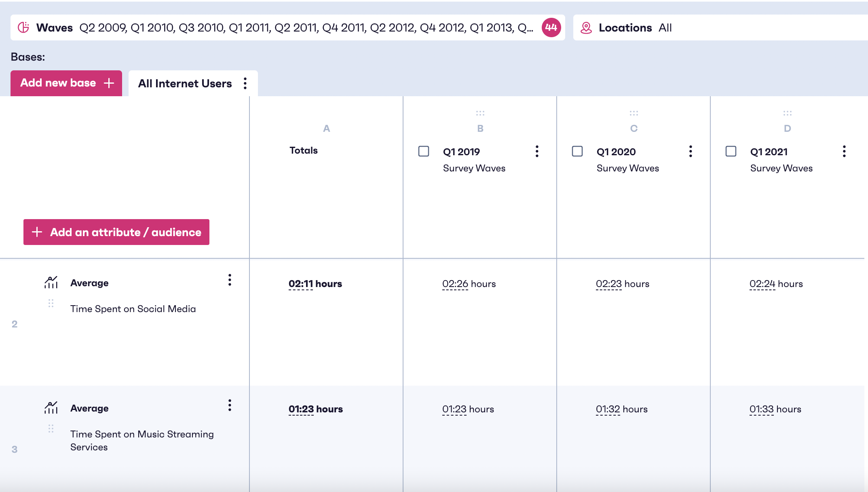
Task: Select the Q1 2019 column checkbox
Action: [423, 152]
